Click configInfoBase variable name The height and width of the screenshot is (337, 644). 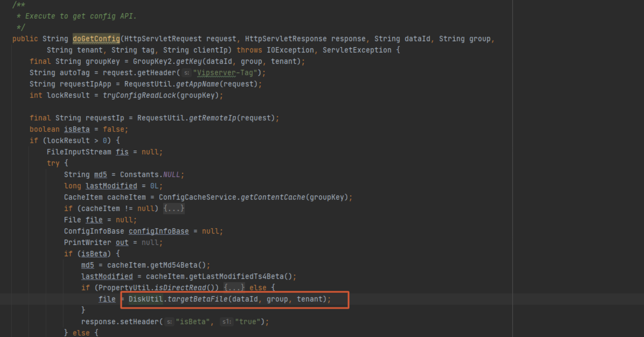coord(159,231)
